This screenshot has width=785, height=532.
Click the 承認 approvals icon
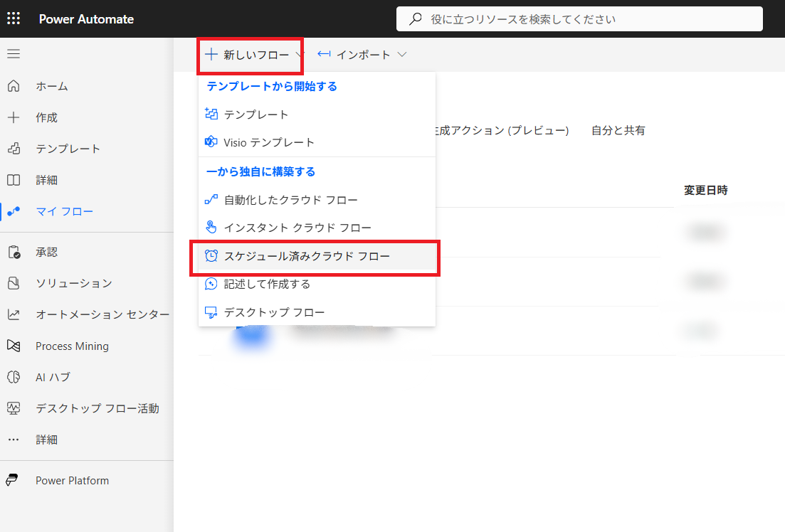14,252
